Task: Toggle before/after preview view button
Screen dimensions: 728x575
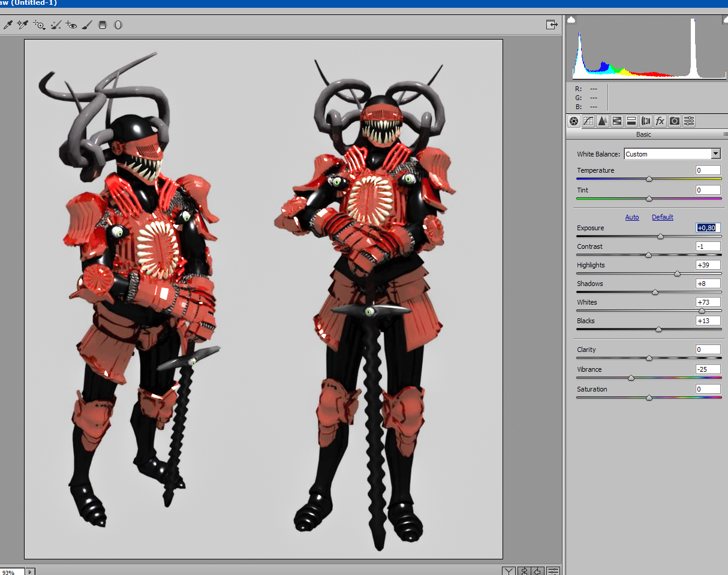Action: (509, 570)
